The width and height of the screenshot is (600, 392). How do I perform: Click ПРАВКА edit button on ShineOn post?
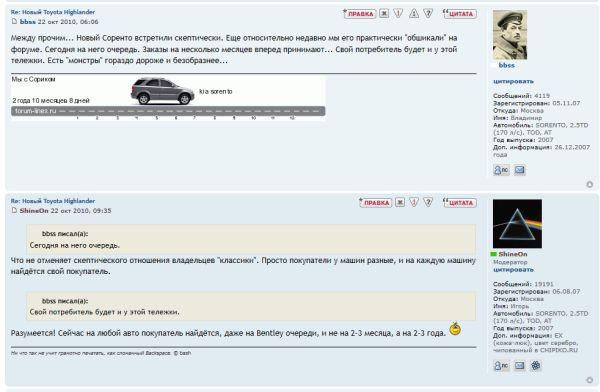click(x=375, y=203)
